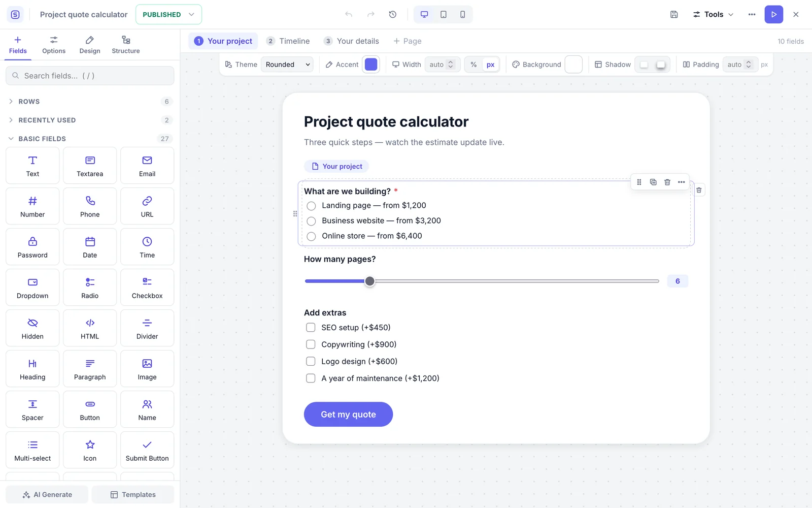Check the Copywriting extra
Image resolution: width=812 pixels, height=508 pixels.
click(x=311, y=344)
